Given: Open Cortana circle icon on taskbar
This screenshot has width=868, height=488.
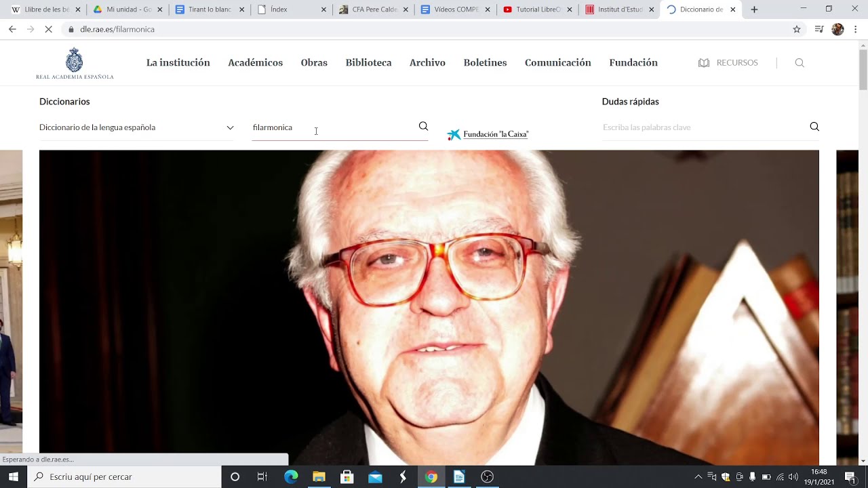Looking at the screenshot, I should pyautogui.click(x=235, y=476).
